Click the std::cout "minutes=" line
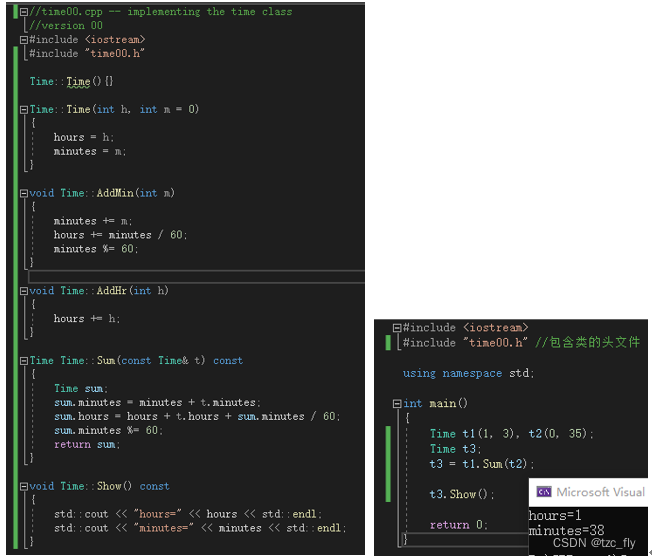This screenshot has height=560, width=652. [x=200, y=528]
